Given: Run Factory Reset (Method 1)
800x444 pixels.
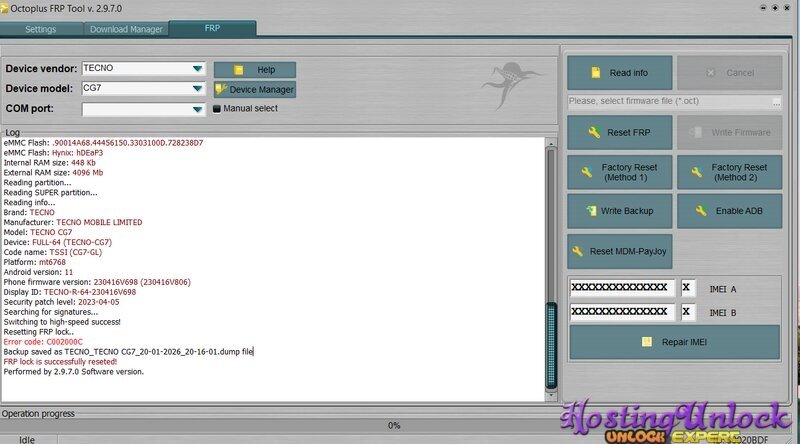Looking at the screenshot, I should coord(620,172).
